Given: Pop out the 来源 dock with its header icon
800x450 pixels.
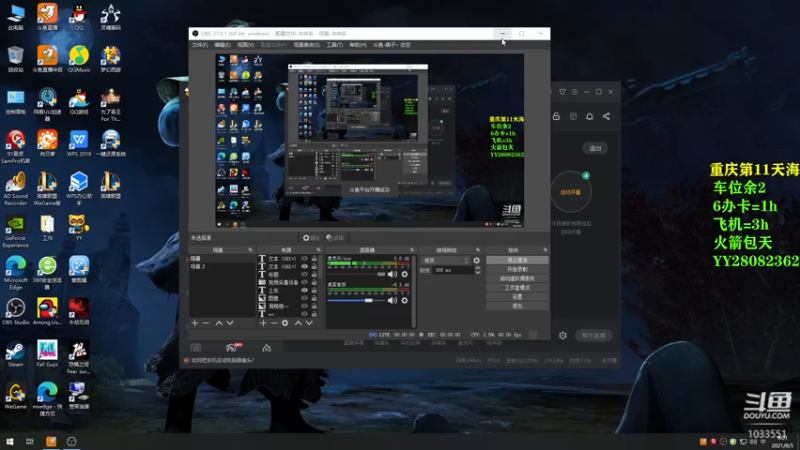Looking at the screenshot, I should click(318, 250).
